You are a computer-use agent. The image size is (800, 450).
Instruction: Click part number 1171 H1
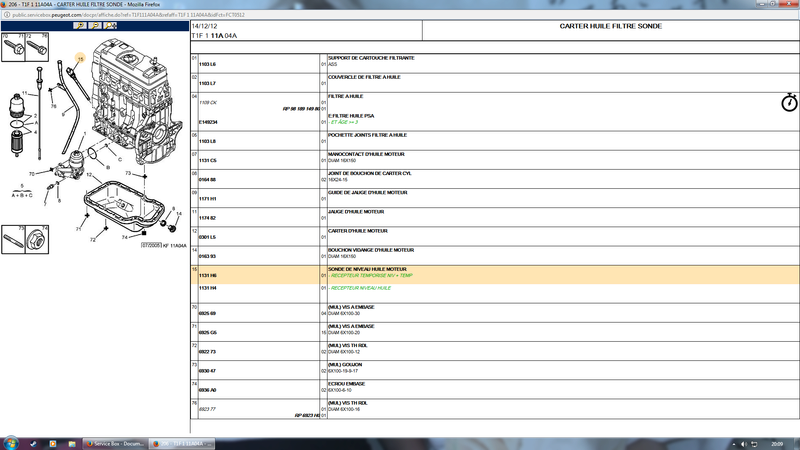(208, 198)
